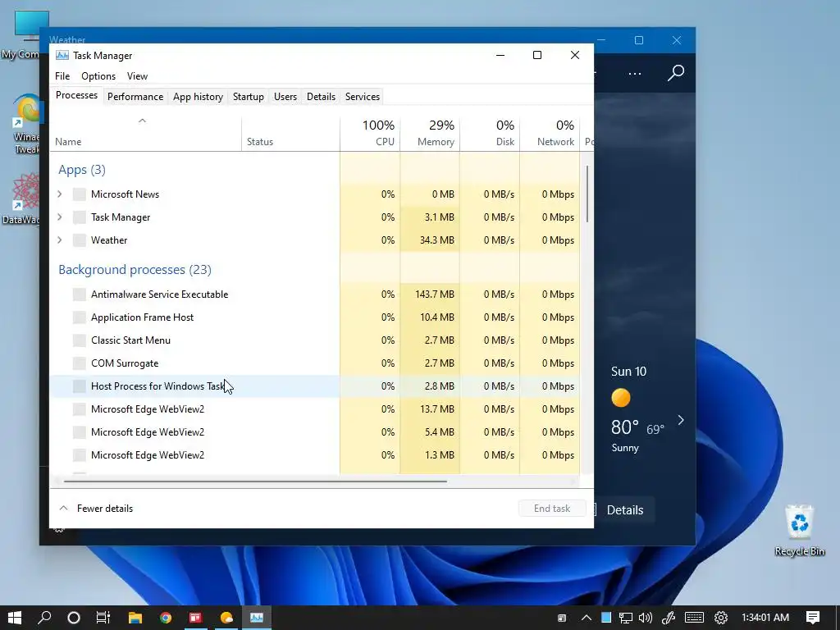Click the Host Process for Windows Tasks icon
The width and height of the screenshot is (840, 630).
point(80,386)
